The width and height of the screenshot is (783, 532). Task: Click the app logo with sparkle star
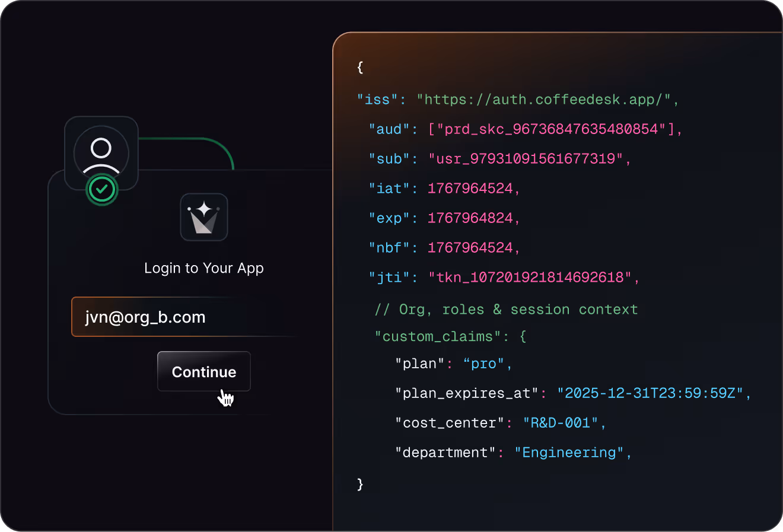click(x=204, y=217)
